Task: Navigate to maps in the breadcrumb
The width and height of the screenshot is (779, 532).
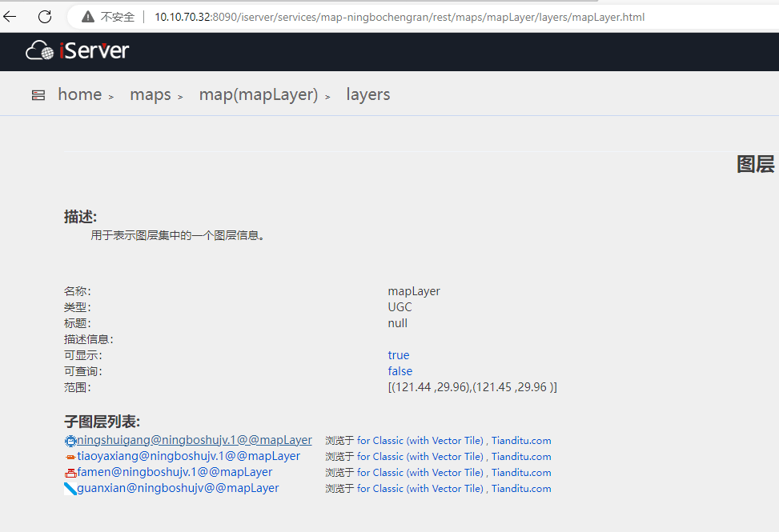Action: [151, 94]
